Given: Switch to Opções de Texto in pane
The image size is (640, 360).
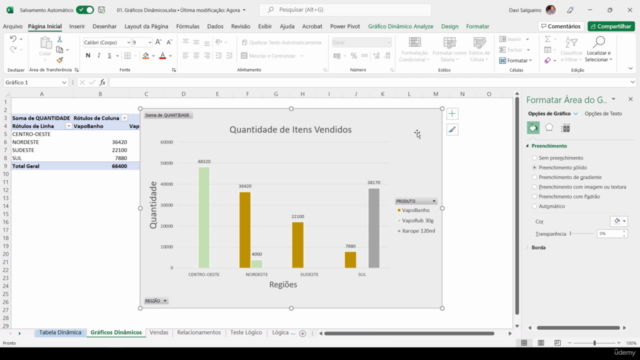Looking at the screenshot, I should click(603, 113).
